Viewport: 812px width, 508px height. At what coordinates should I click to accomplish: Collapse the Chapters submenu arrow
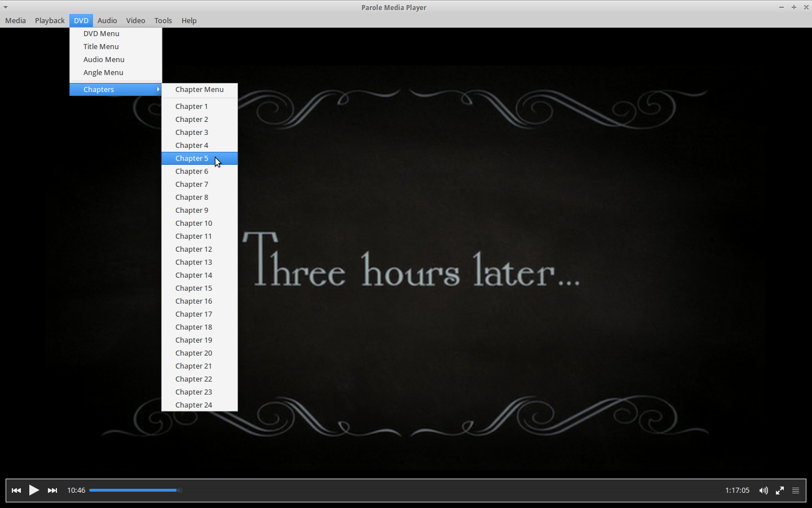click(x=158, y=89)
